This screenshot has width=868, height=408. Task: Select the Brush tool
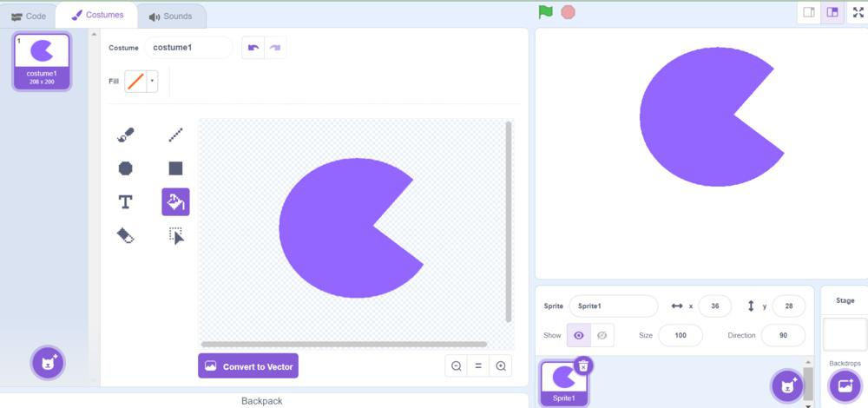pyautogui.click(x=126, y=135)
